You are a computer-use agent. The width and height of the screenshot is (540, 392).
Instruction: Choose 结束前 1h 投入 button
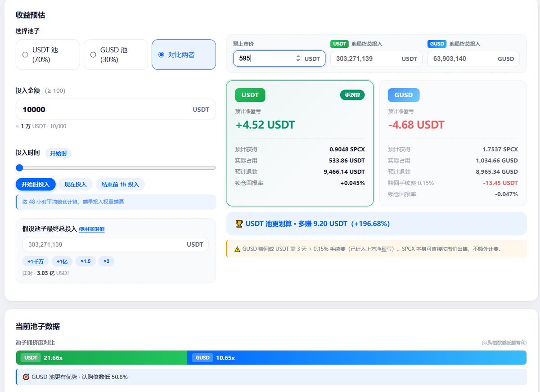coord(120,185)
